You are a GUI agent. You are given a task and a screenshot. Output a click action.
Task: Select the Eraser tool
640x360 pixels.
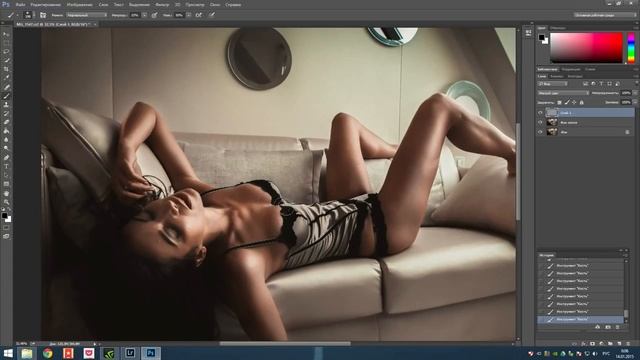(x=6, y=122)
